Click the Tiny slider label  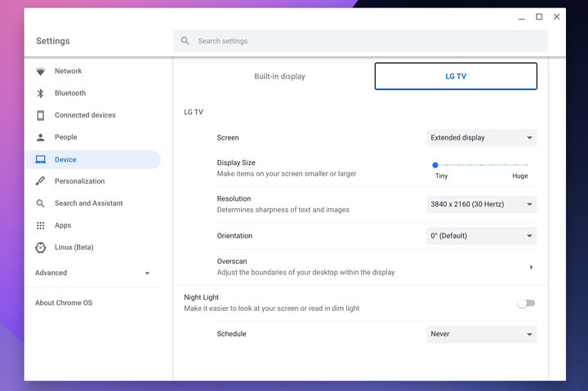[x=441, y=176]
